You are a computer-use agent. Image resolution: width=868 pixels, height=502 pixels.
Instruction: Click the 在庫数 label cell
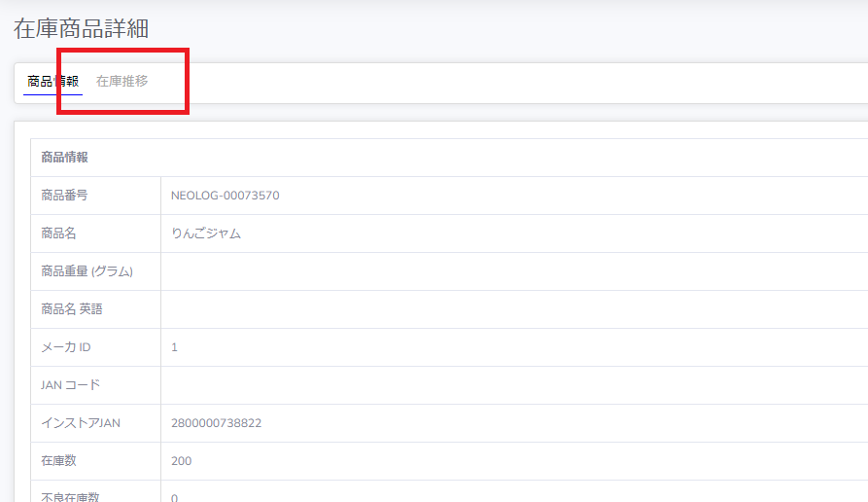click(96, 461)
